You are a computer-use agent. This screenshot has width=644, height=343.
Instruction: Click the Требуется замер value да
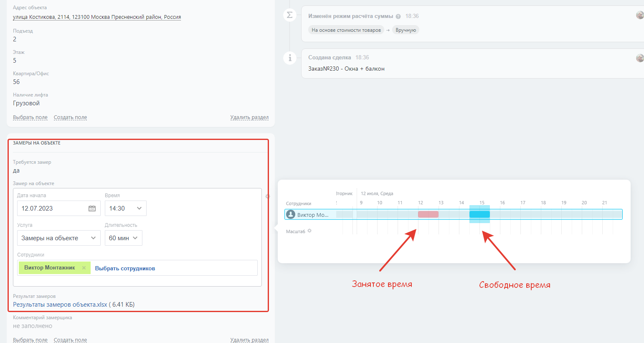tap(16, 170)
